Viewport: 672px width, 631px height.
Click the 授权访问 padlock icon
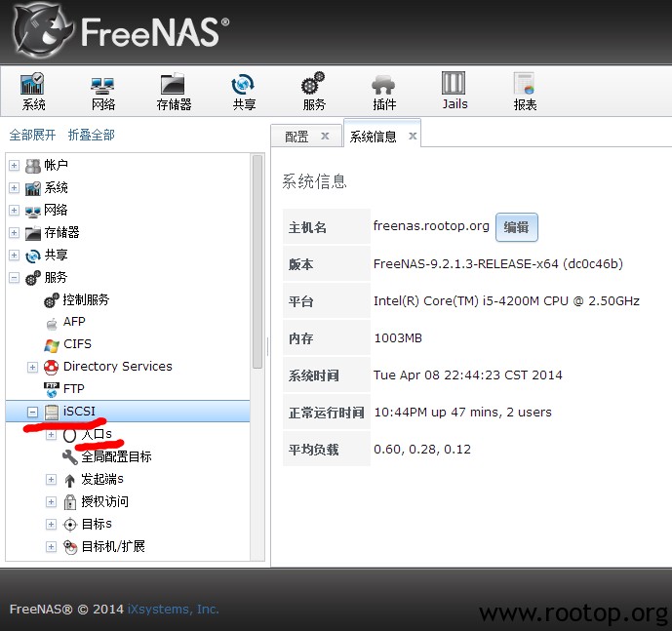[x=70, y=502]
